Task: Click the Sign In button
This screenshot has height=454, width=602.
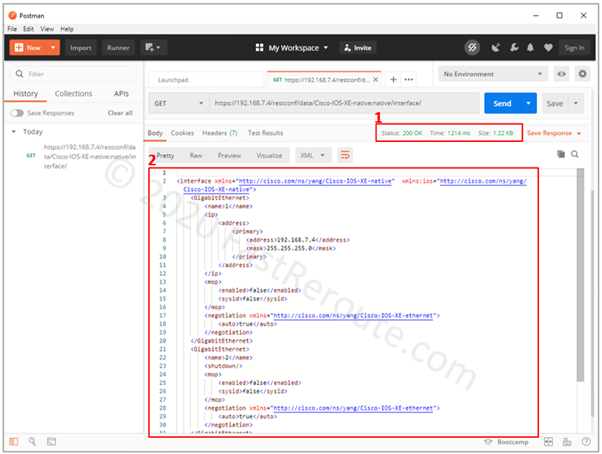Action: pyautogui.click(x=574, y=48)
